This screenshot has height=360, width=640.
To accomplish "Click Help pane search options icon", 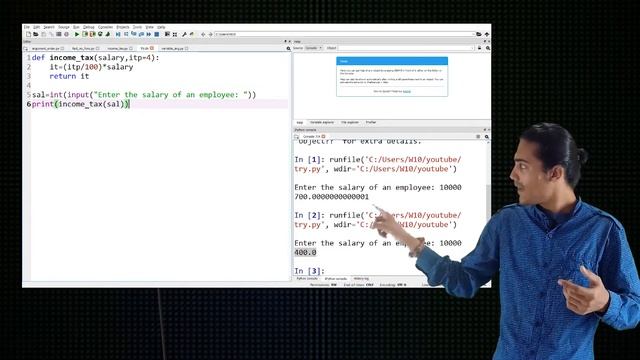I will click(x=488, y=48).
